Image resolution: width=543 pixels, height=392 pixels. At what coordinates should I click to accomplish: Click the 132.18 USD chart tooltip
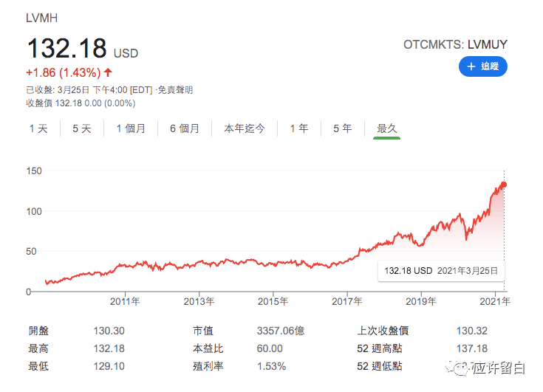tap(440, 271)
